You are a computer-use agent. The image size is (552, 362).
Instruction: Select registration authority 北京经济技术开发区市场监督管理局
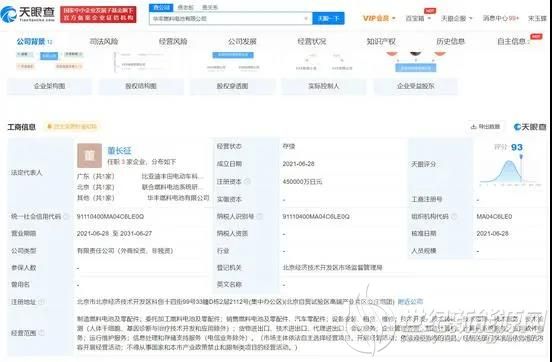(332, 268)
